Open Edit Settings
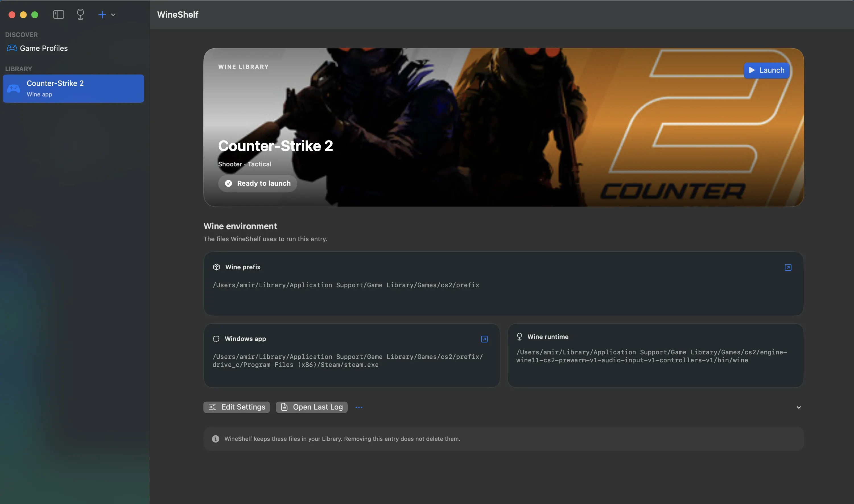854x504 pixels. pyautogui.click(x=237, y=407)
